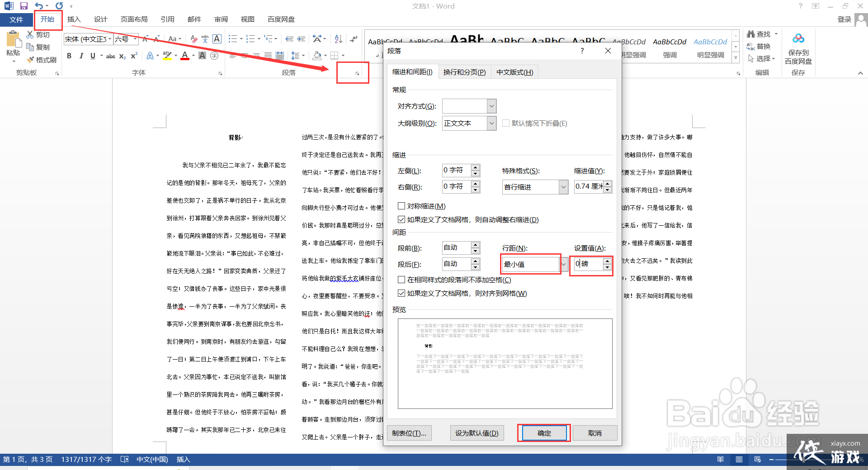Click the bullet list icon
The width and height of the screenshot is (868, 470).
233,39
